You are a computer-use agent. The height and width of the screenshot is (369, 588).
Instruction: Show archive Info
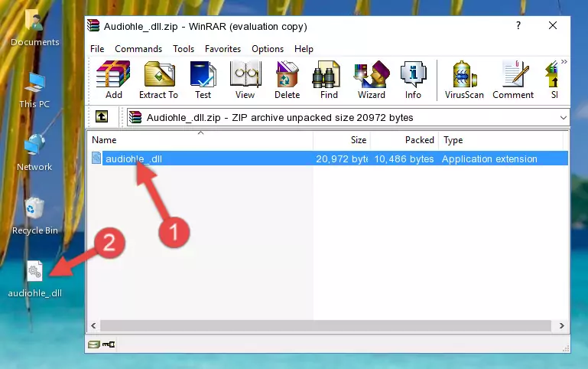pos(413,80)
